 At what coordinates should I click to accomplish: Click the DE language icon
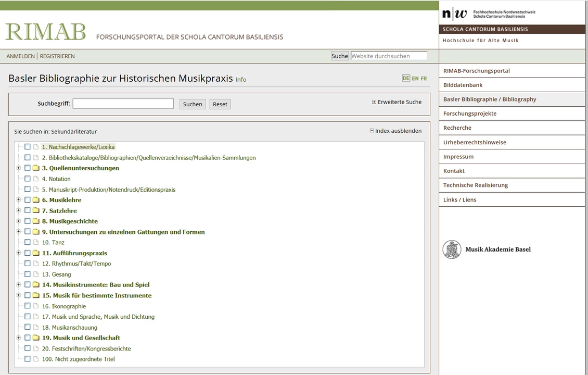(x=406, y=78)
